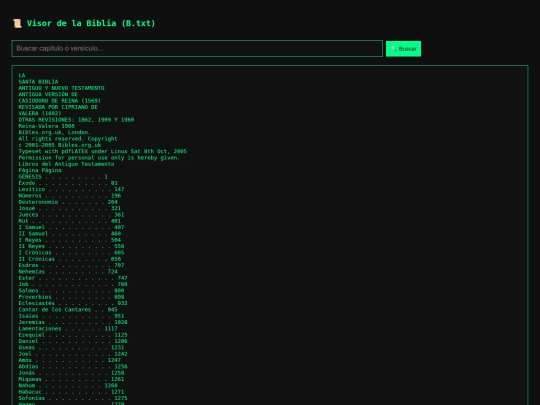Click 'All rights reserved. Copyright' line
540x405 pixels.
coord(68,138)
